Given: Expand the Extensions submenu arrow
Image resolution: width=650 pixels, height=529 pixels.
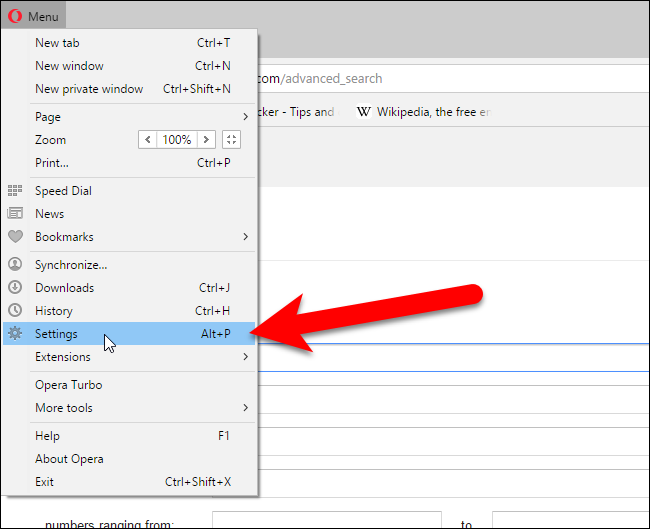Looking at the screenshot, I should (x=245, y=357).
